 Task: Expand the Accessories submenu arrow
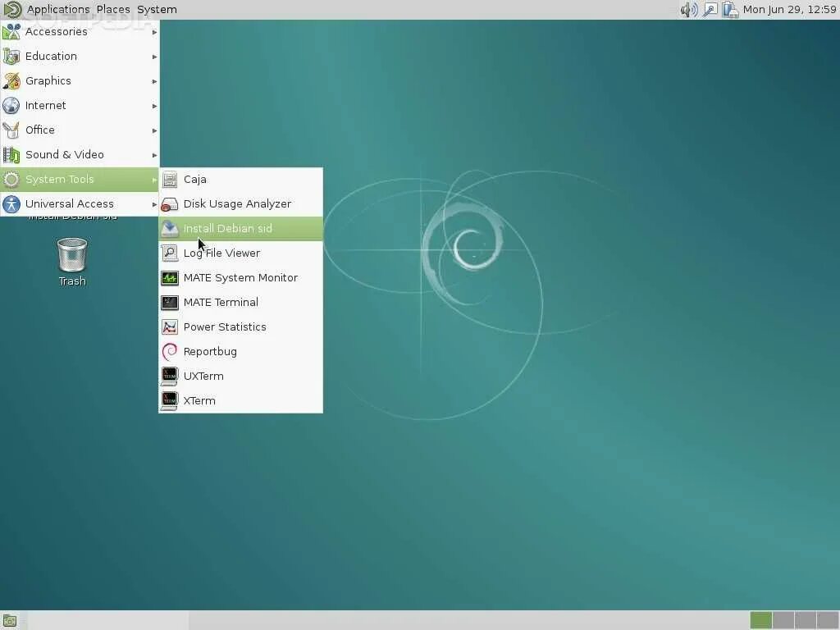point(154,32)
